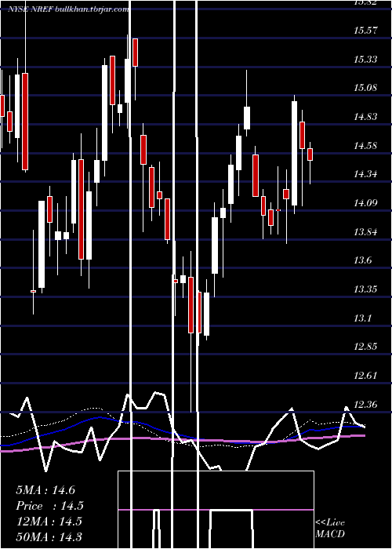
Task: Click the 13.84 price axis label
Action: [366, 232]
